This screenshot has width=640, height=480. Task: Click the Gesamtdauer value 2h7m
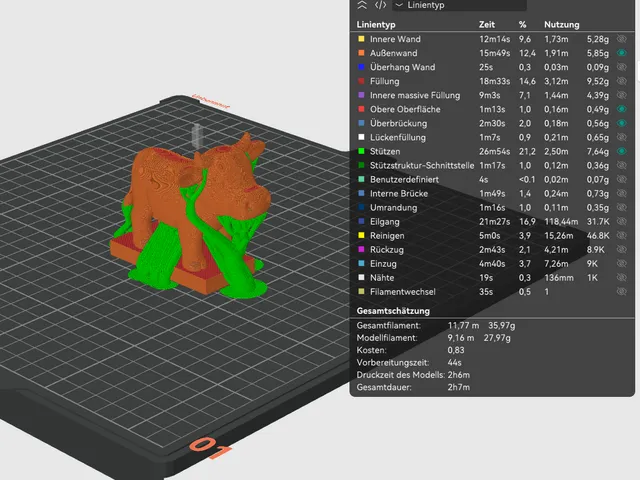pyautogui.click(x=458, y=387)
